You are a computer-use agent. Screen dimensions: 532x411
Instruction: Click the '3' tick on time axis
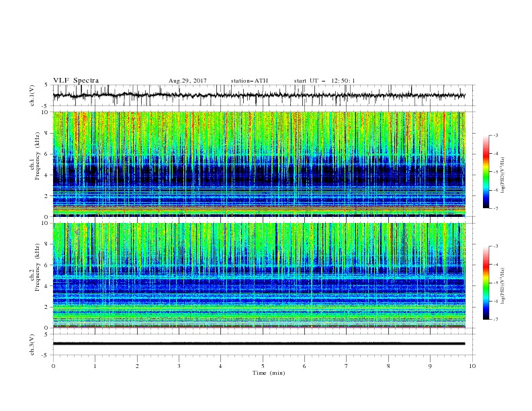click(x=179, y=366)
